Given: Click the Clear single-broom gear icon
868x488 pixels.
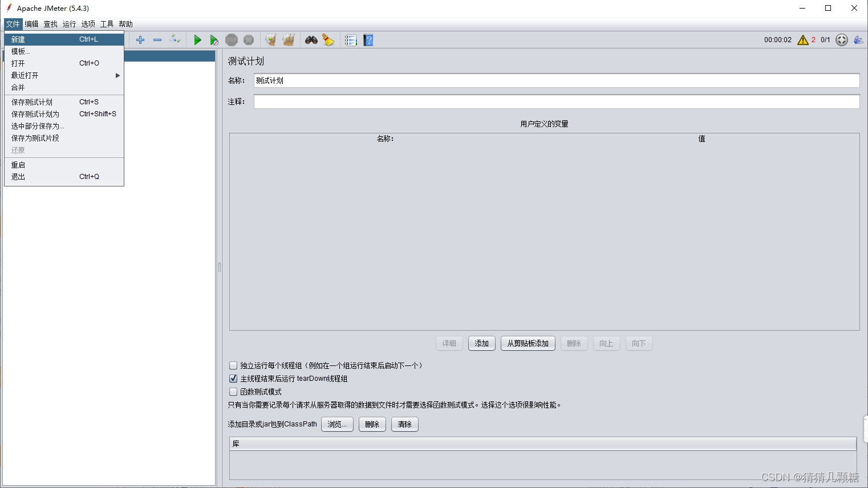Looking at the screenshot, I should tap(271, 40).
